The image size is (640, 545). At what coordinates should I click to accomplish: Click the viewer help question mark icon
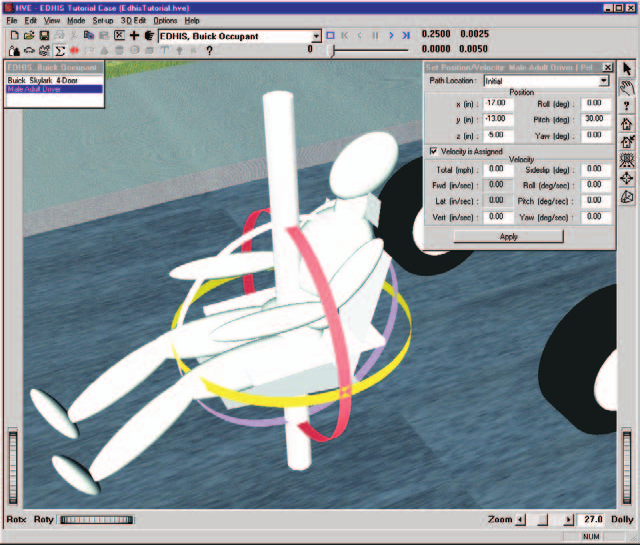coord(627,106)
